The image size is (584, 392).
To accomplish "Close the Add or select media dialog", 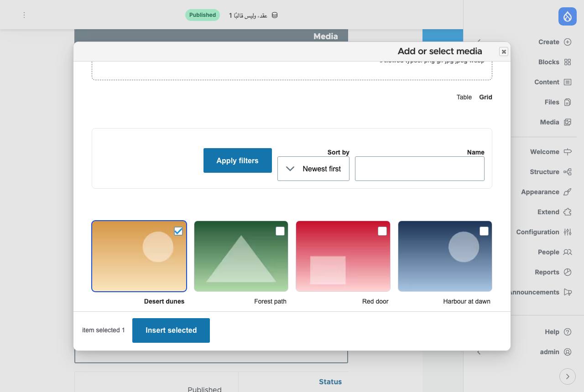I will (x=504, y=52).
